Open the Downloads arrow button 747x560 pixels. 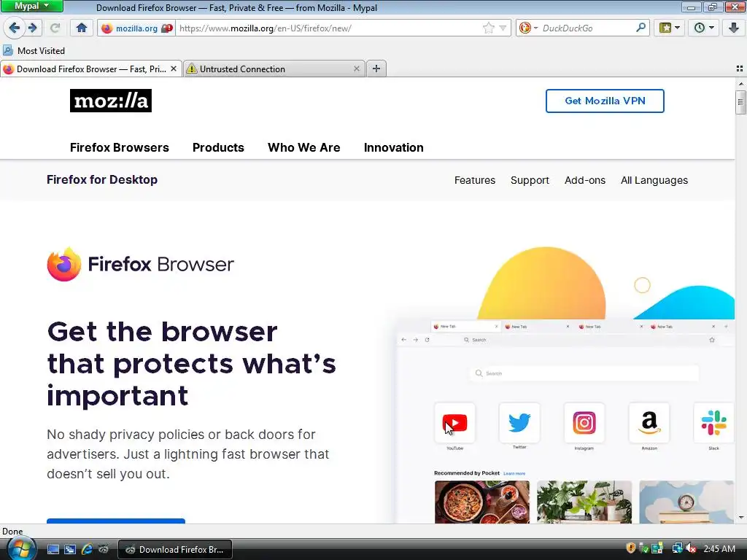(x=734, y=28)
